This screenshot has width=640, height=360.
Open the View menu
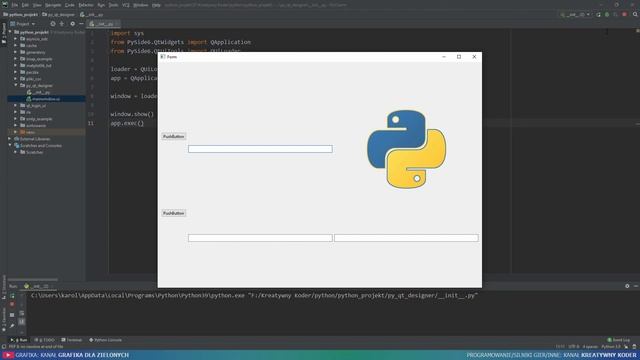37,5
